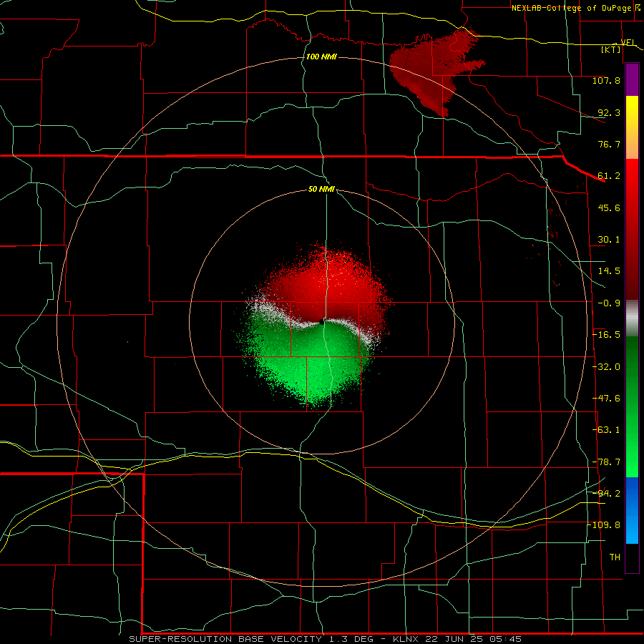
Task: Click the VEL legend title
Action: tap(628, 42)
